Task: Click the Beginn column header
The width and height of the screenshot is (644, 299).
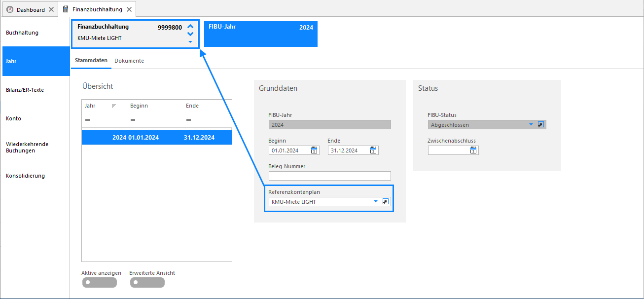Action: coord(139,106)
